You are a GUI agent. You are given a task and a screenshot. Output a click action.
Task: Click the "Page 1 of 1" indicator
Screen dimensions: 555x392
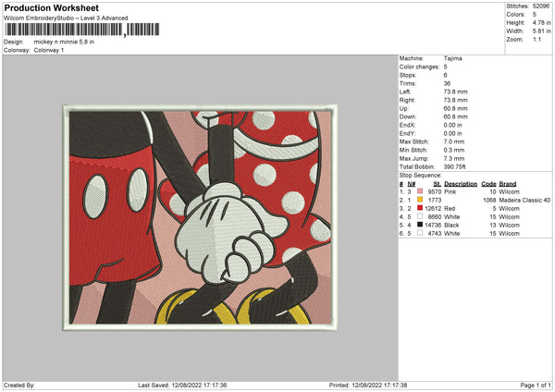(536, 385)
